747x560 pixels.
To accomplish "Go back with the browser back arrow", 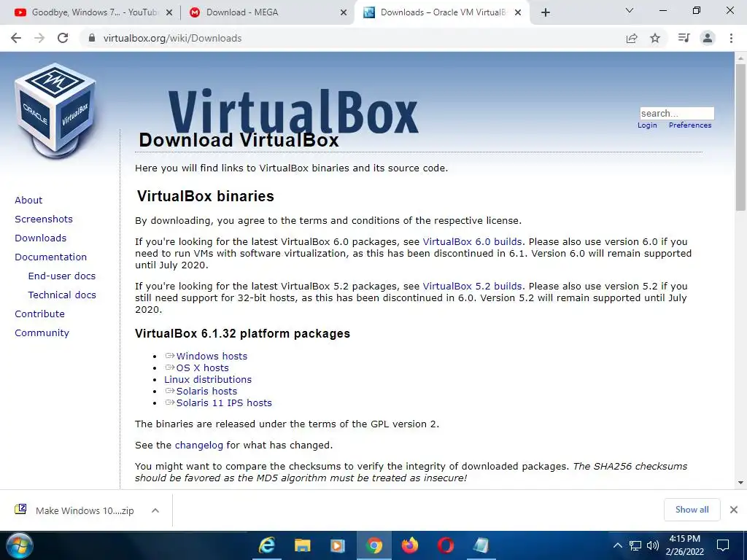I will coord(16,38).
